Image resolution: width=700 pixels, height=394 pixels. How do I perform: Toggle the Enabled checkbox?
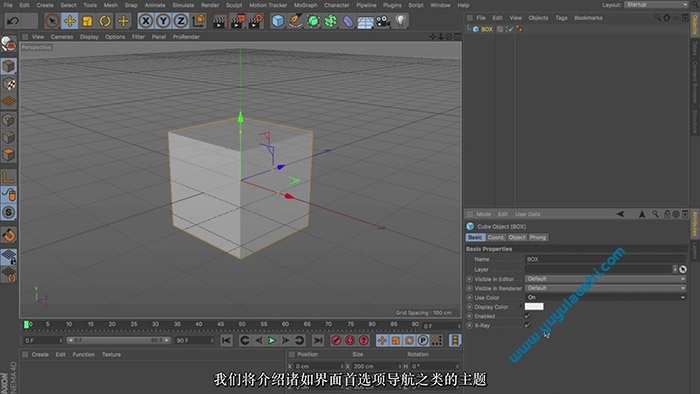(528, 316)
